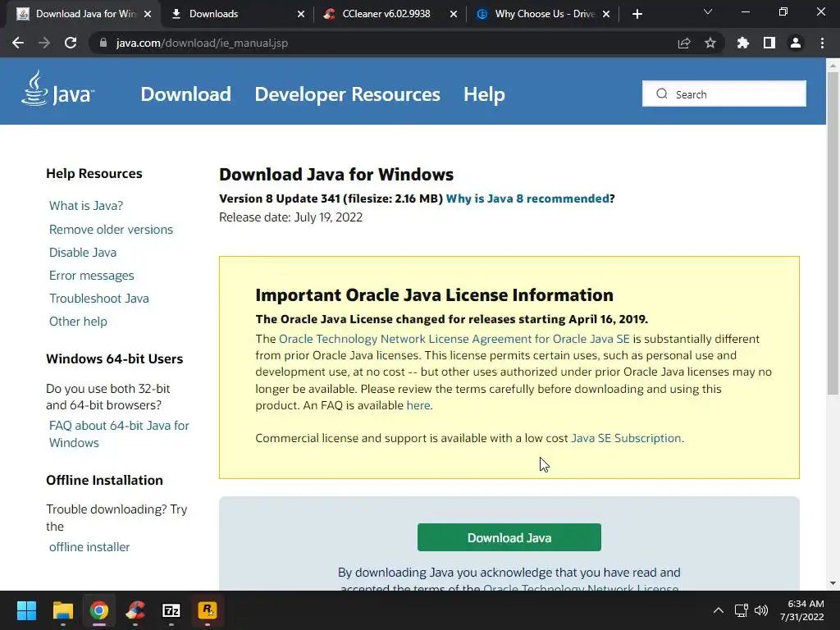Viewport: 840px width, 630px height.
Task: Open Chrome's three-dot menu
Action: coord(822,43)
